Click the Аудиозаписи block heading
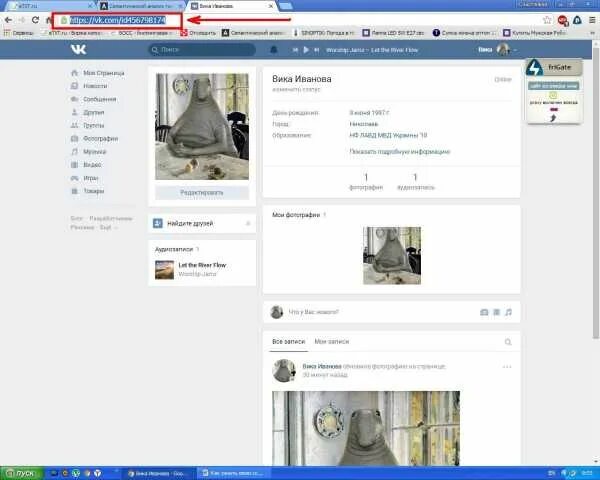This screenshot has width=600, height=480. coord(174,249)
